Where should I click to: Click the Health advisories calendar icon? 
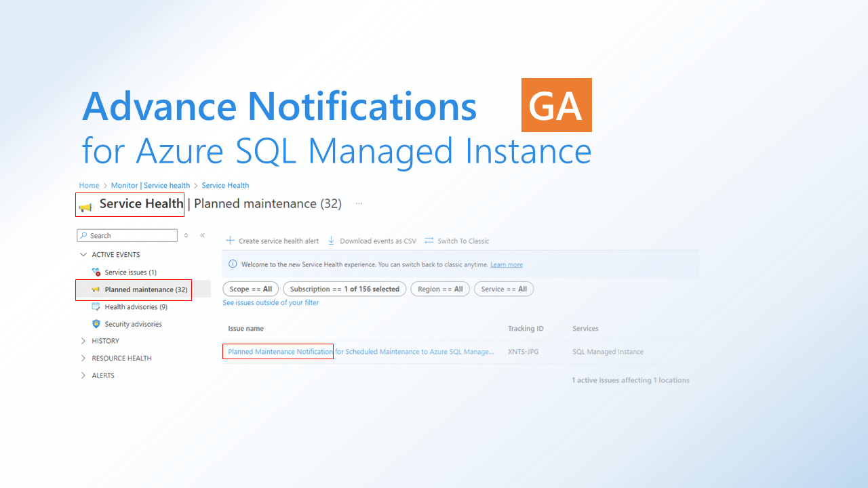[x=95, y=306]
